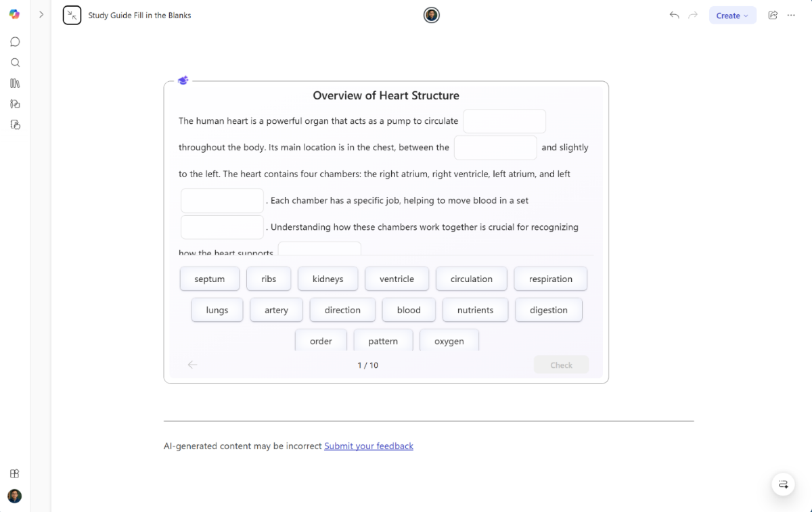
Task: Click the '1 / 10' page counter
Action: (x=367, y=365)
